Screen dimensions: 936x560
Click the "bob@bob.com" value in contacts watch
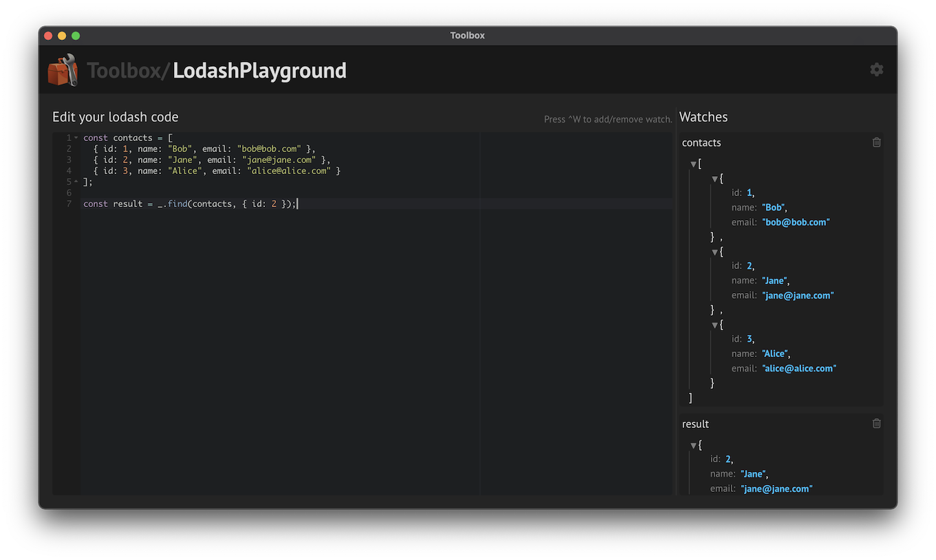[x=796, y=222]
